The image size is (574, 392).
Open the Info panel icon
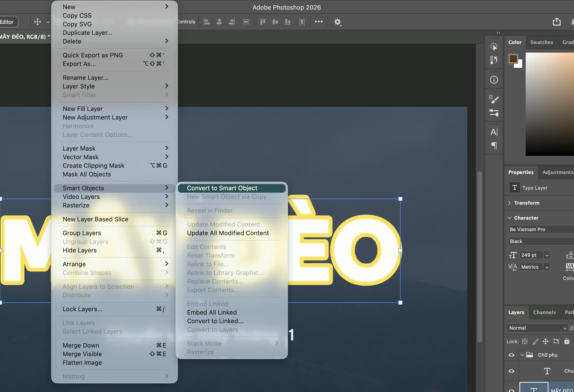494,80
